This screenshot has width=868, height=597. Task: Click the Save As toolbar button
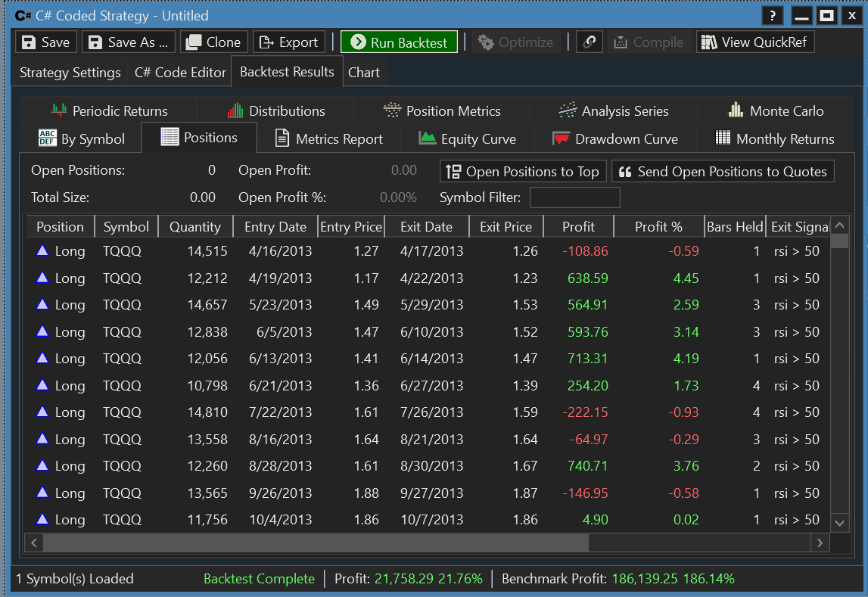coord(129,42)
